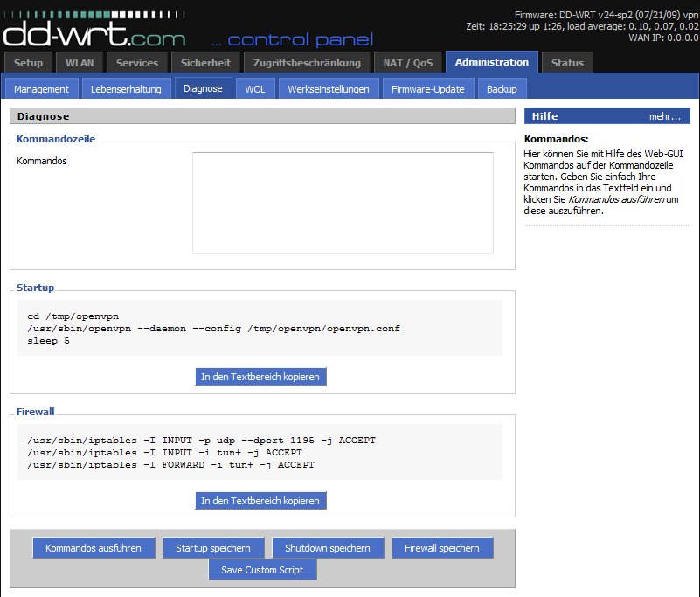Go to the Werkseinstellungen subtab
Viewport: 700px width, 597px height.
(x=328, y=89)
